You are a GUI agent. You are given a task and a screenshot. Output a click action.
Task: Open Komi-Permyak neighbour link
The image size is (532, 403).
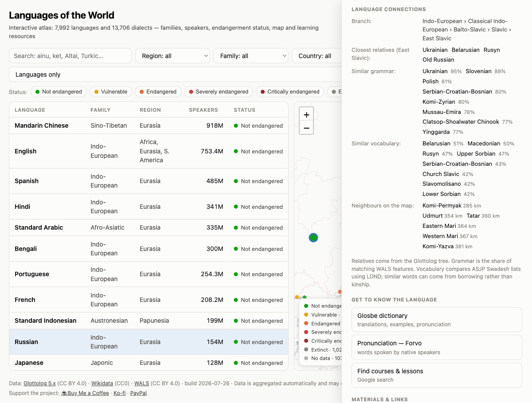[x=442, y=206]
